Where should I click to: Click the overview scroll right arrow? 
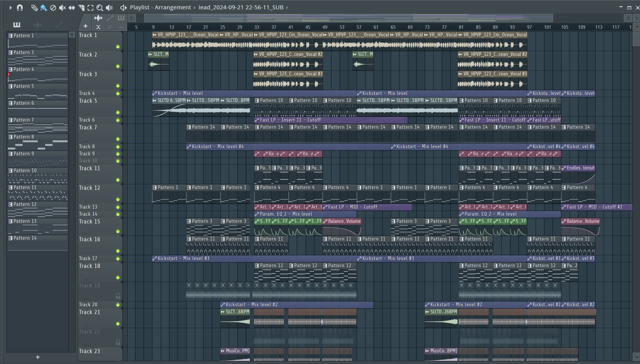pyautogui.click(x=628, y=18)
